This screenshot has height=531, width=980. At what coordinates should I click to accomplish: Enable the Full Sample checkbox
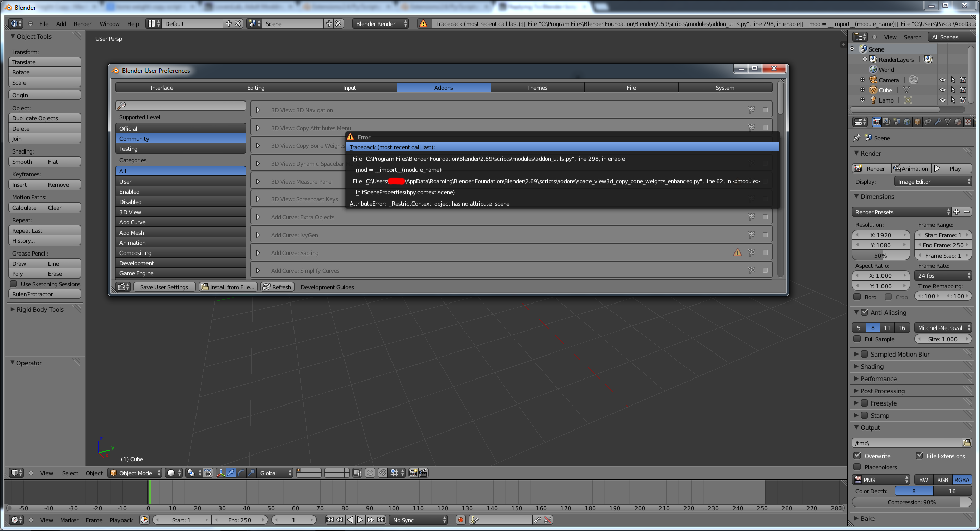(857, 339)
